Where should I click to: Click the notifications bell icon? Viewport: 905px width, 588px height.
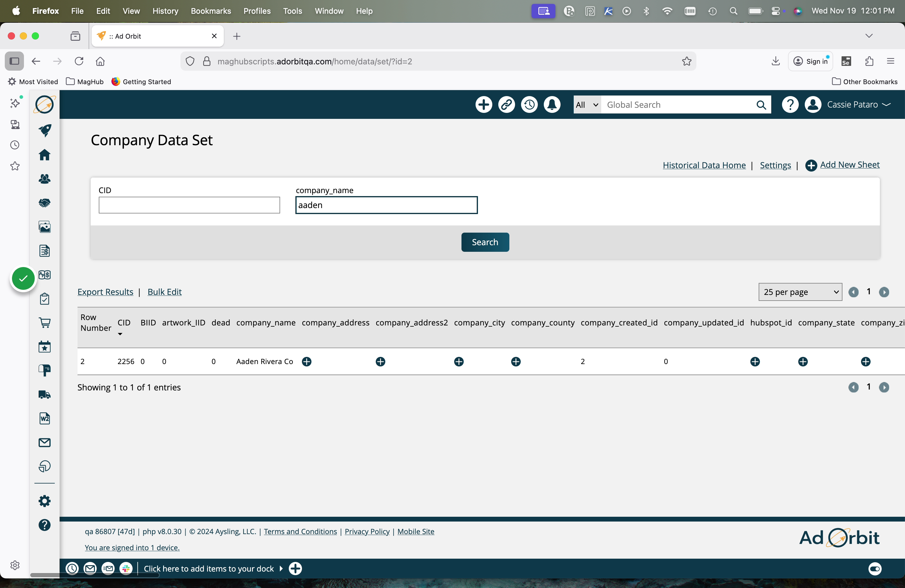tap(552, 104)
